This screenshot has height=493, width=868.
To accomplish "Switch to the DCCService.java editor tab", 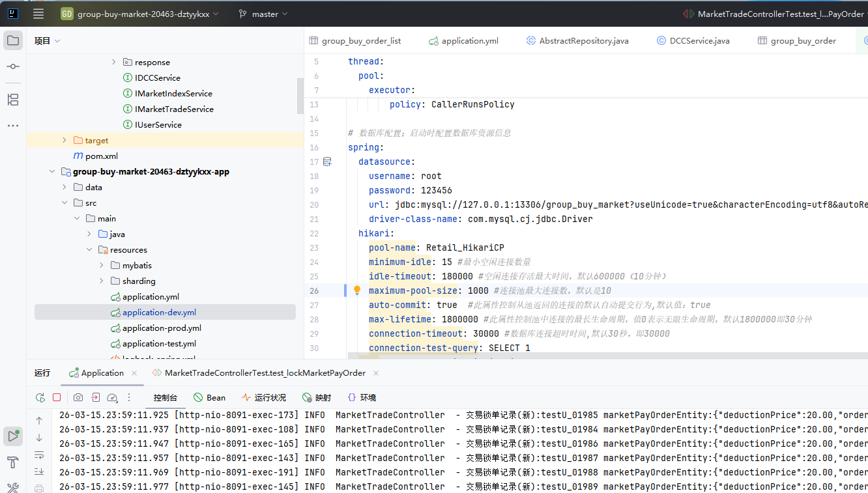I will click(699, 40).
